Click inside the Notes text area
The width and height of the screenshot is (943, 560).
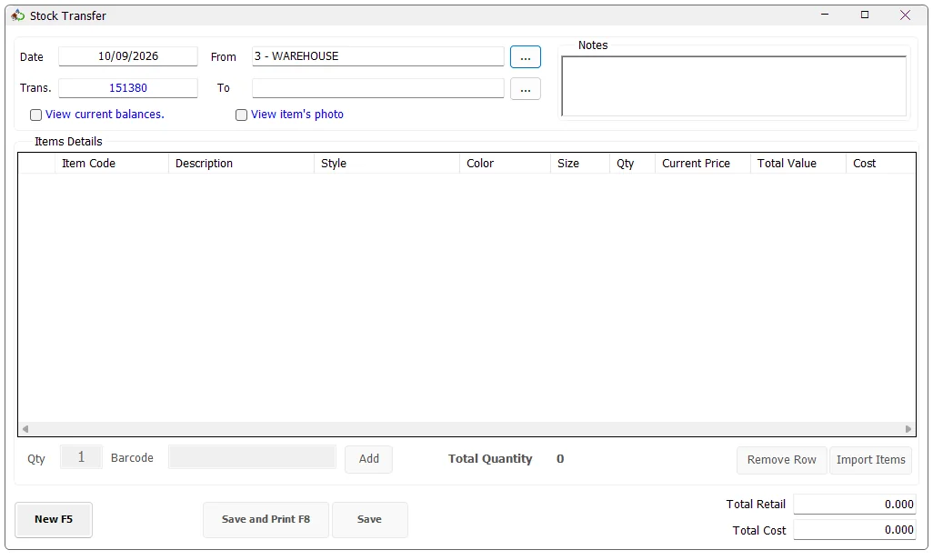tap(734, 86)
